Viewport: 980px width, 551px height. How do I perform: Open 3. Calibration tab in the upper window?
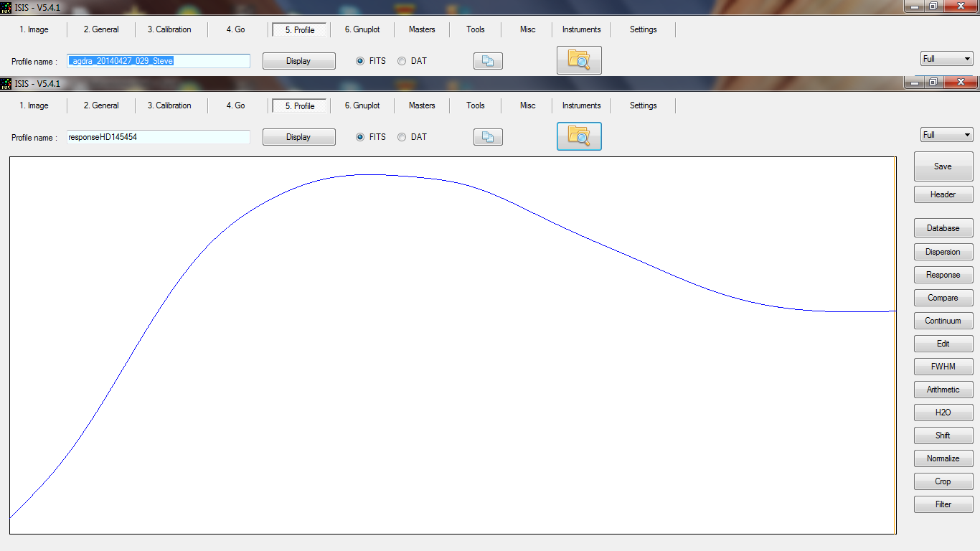169,29
